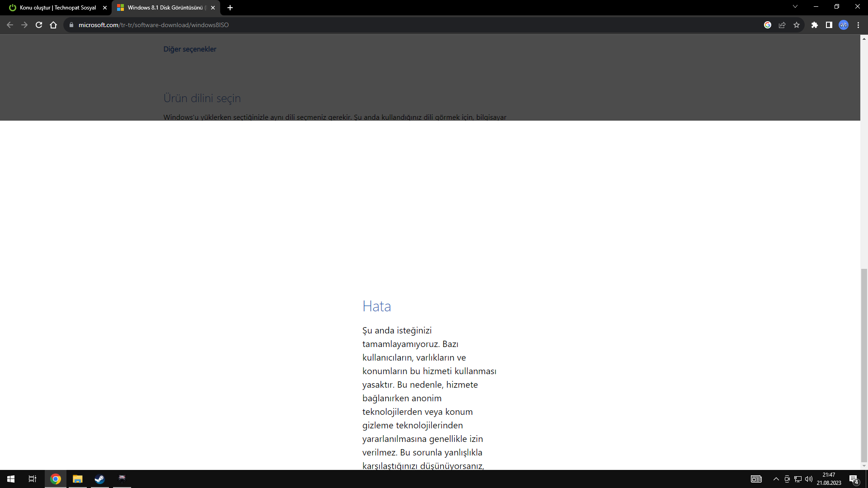Open the Extensions puzzle icon

[x=815, y=25]
